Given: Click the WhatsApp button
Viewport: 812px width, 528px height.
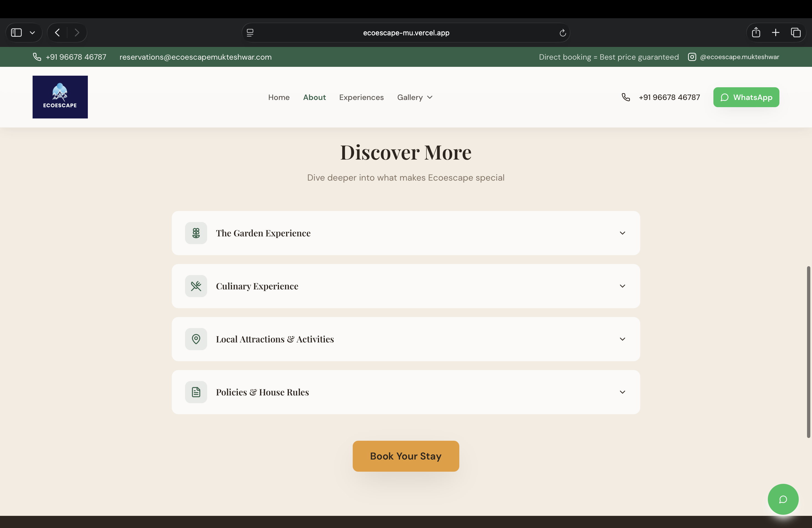Looking at the screenshot, I should click(x=746, y=97).
